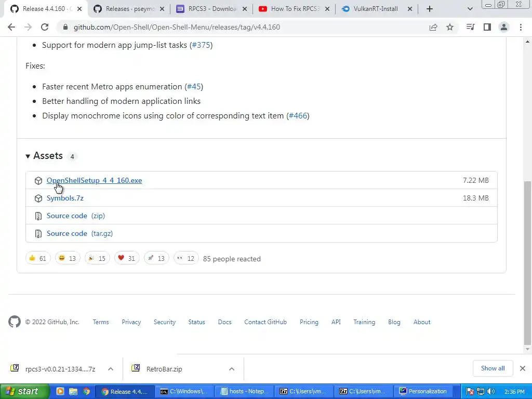
Task: Download OpenShellSetup_4_4_160.exe
Action: pyautogui.click(x=95, y=180)
